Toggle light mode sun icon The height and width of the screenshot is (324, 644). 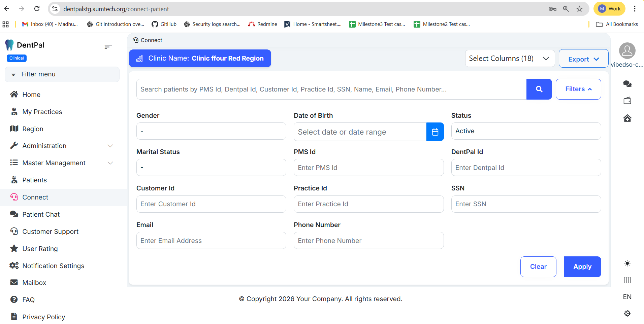pyautogui.click(x=627, y=263)
